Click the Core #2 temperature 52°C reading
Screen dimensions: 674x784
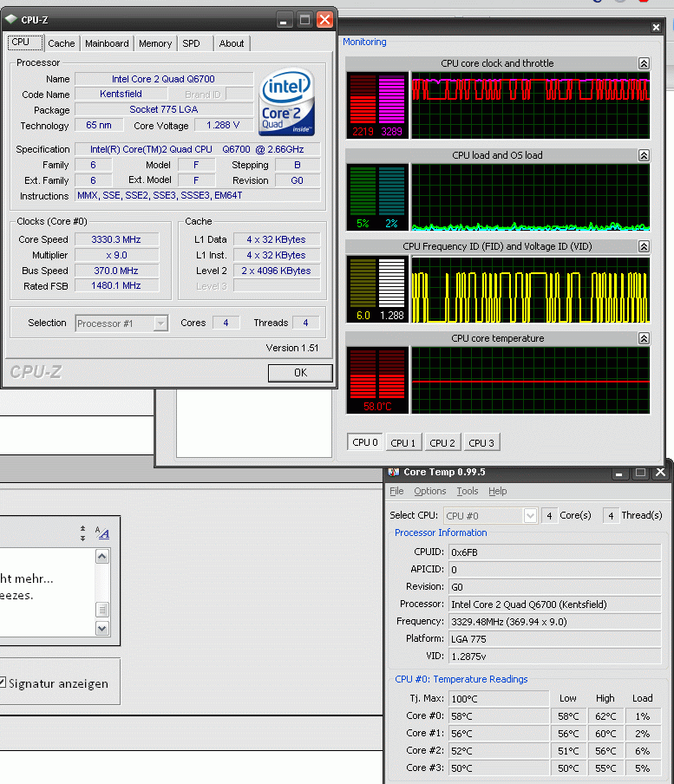tap(499, 750)
